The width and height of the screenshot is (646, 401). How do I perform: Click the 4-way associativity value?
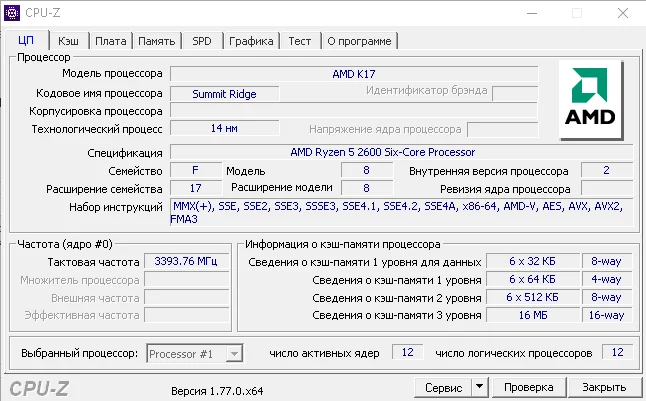click(606, 279)
